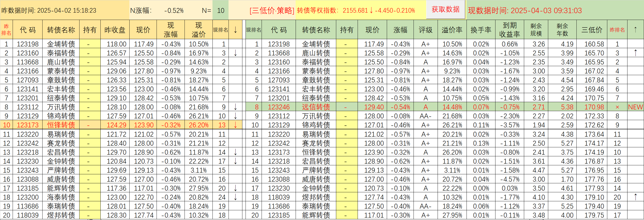Select the 评级 column header
The width and height of the screenshot is (644, 220).
click(425, 30)
